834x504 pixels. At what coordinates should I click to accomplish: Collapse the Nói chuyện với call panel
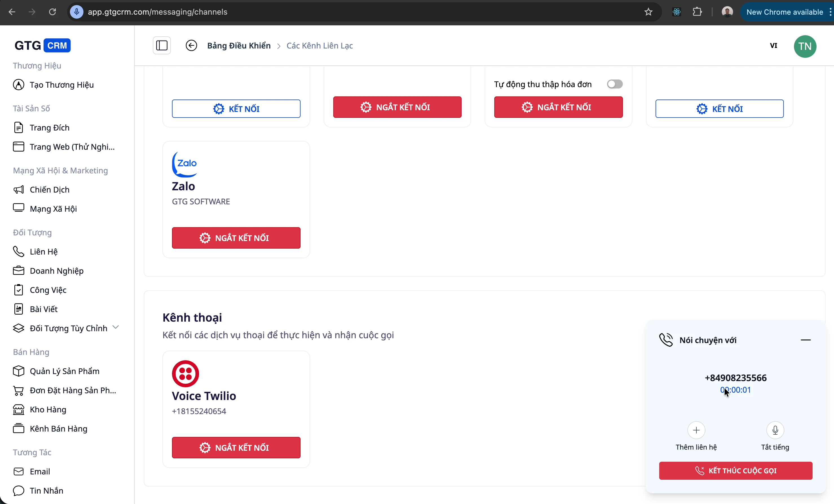[806, 340]
